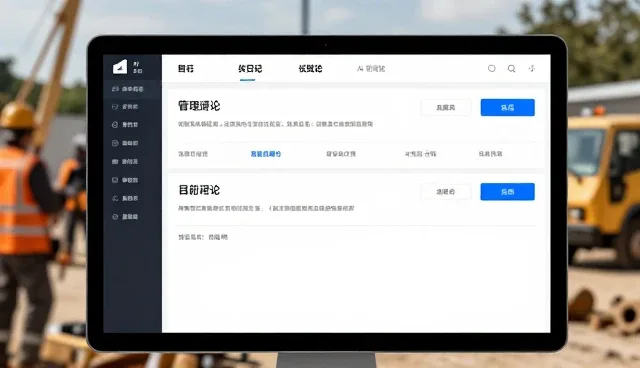Click the large heading of the lower card
This screenshot has width=640, height=368.
199,190
